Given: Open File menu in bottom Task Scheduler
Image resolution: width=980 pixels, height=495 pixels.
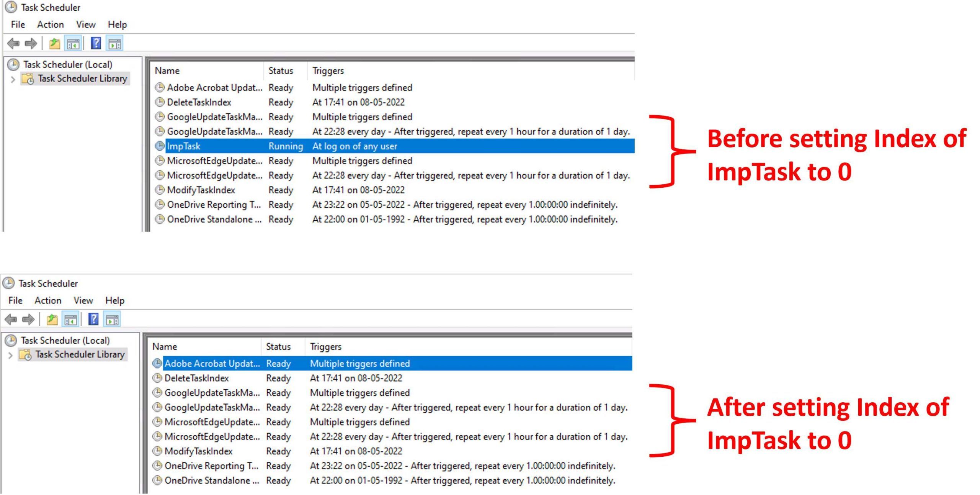Looking at the screenshot, I should click(x=16, y=300).
